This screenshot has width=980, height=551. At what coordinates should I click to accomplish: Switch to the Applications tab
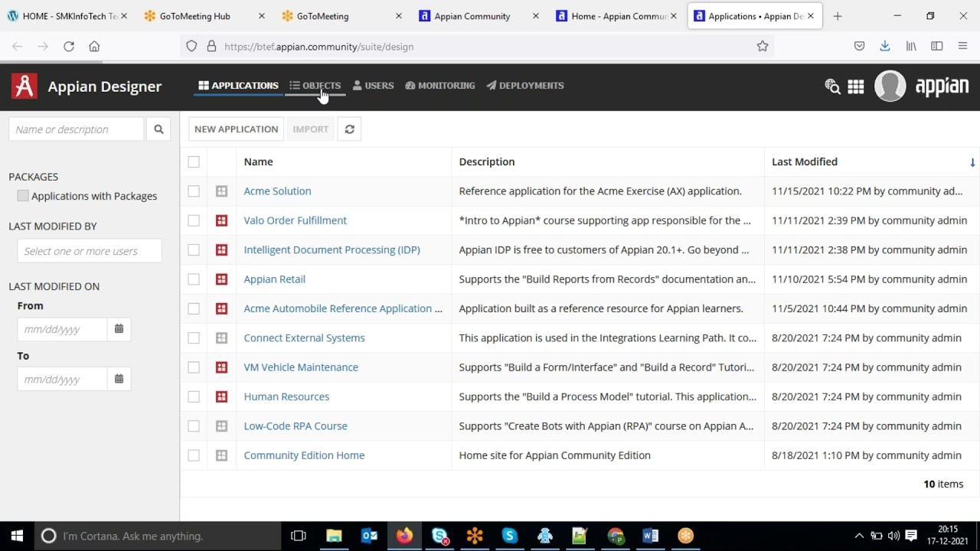coord(238,86)
